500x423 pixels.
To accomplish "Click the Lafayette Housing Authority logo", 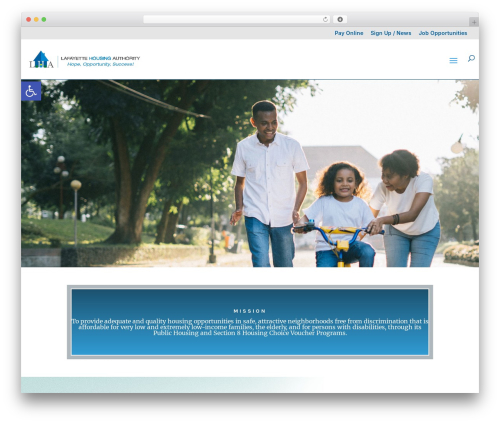I will 85,60.
